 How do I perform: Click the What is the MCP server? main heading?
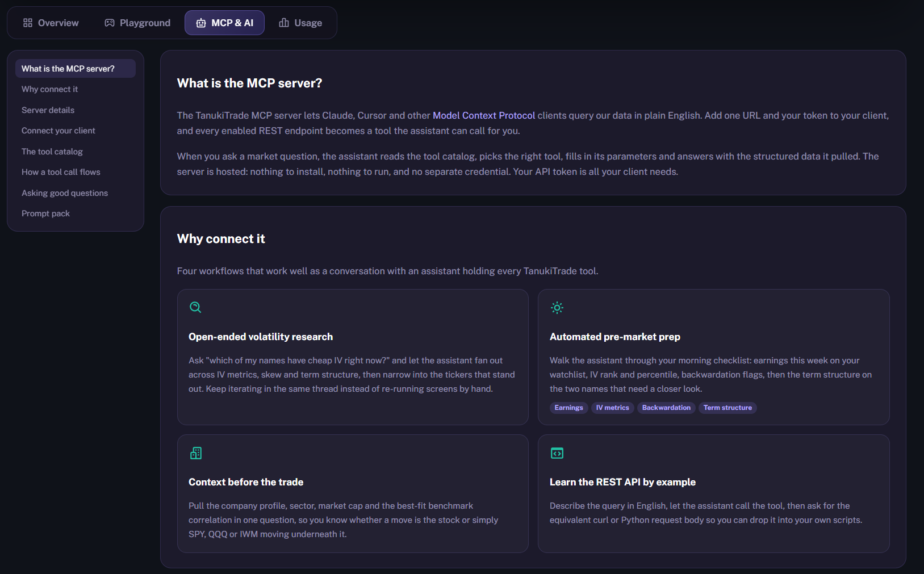pyautogui.click(x=249, y=83)
